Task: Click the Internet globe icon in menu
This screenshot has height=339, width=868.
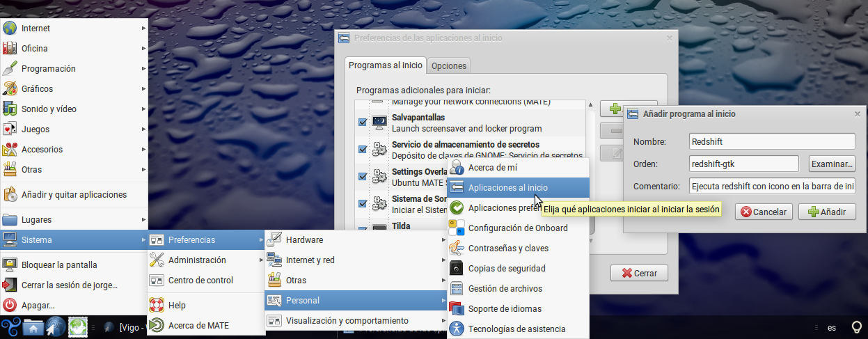Action: pyautogui.click(x=10, y=29)
